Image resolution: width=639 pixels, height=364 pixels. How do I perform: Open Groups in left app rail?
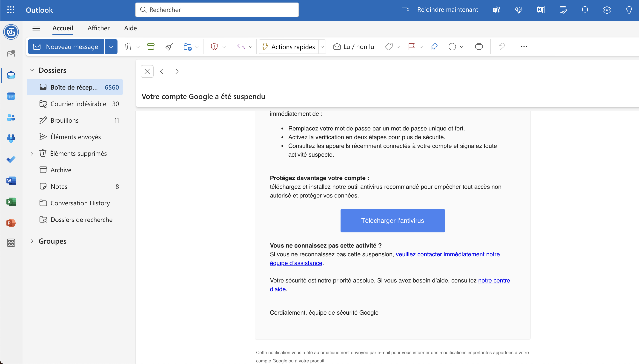[11, 138]
